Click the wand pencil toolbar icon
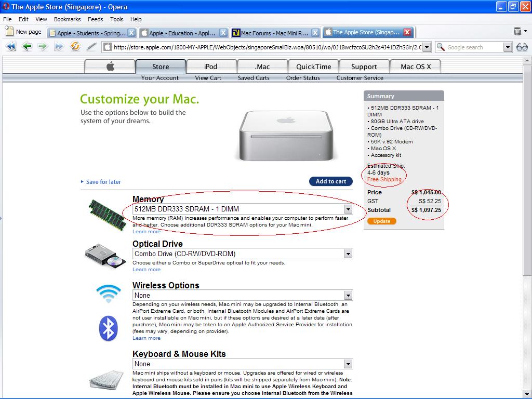 click(x=91, y=46)
